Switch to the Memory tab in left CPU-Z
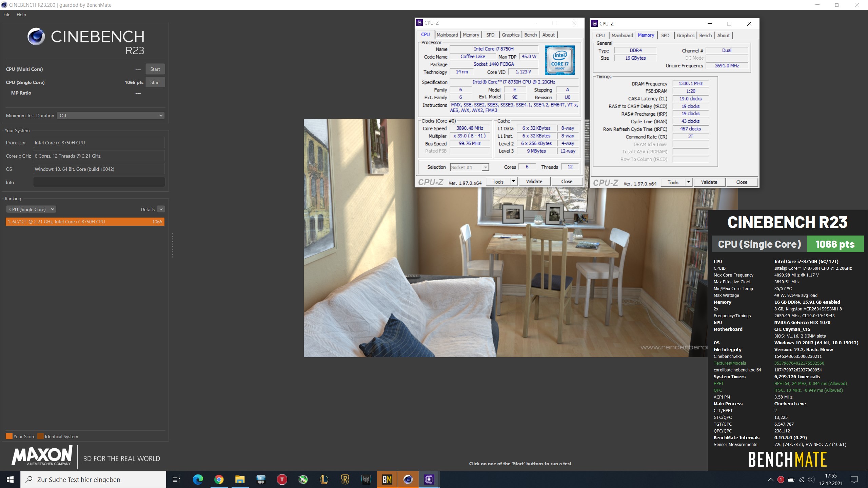 point(471,35)
